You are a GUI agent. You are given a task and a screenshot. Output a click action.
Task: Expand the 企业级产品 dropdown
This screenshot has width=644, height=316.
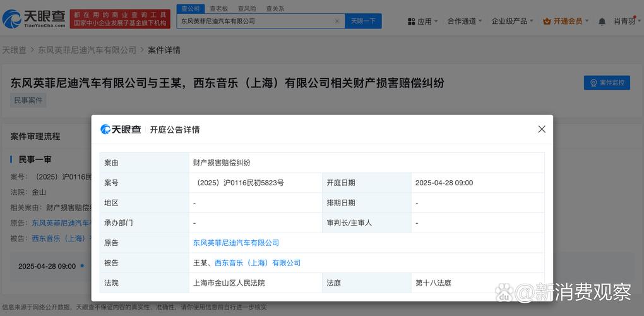[512, 21]
